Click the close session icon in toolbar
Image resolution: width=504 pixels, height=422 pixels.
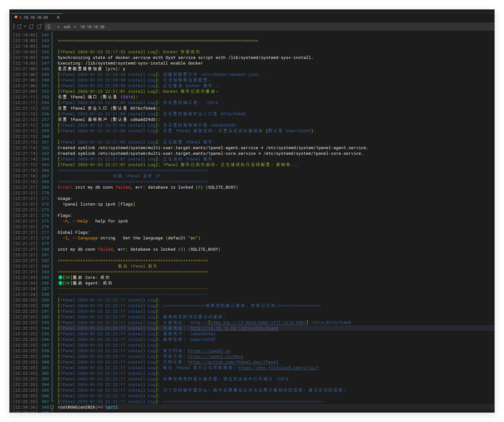click(31, 27)
